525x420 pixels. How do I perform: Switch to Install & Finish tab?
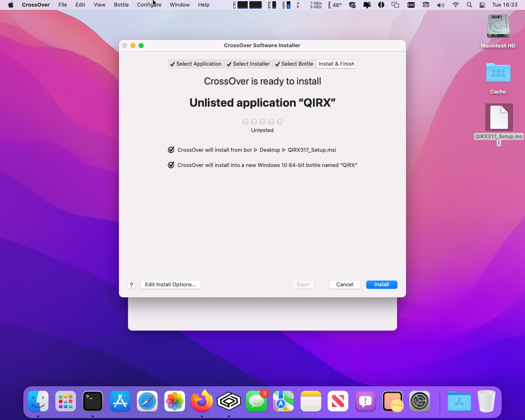tap(336, 64)
